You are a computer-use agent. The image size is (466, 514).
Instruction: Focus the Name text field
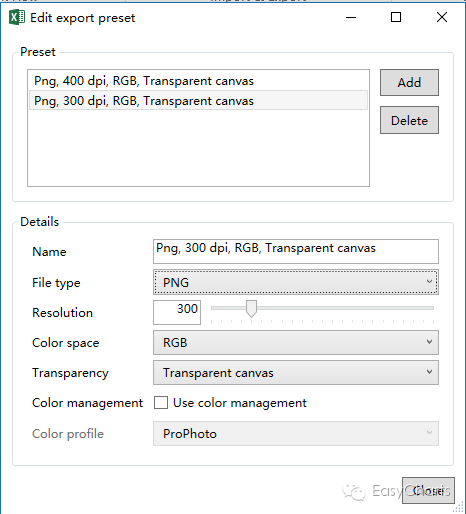click(x=296, y=251)
